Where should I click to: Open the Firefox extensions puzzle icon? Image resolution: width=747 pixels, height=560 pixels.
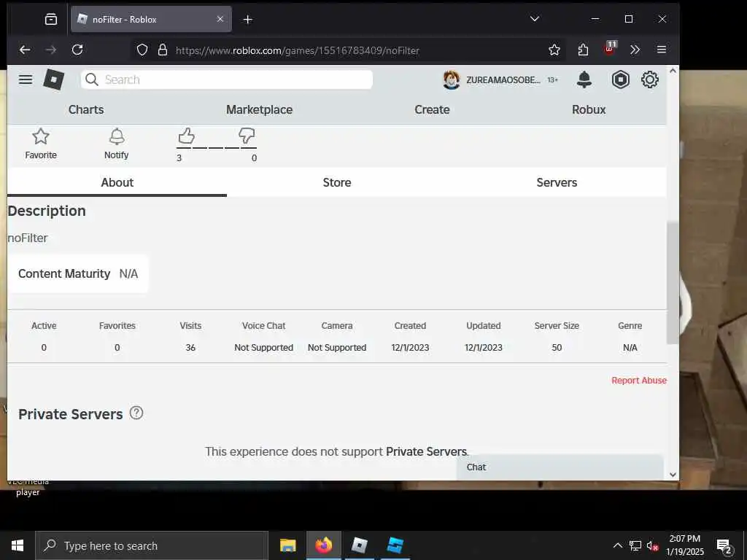point(583,50)
